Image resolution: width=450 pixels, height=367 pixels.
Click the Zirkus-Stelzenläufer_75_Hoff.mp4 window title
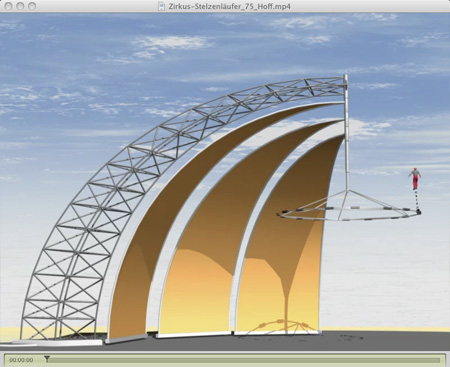coord(229,6)
